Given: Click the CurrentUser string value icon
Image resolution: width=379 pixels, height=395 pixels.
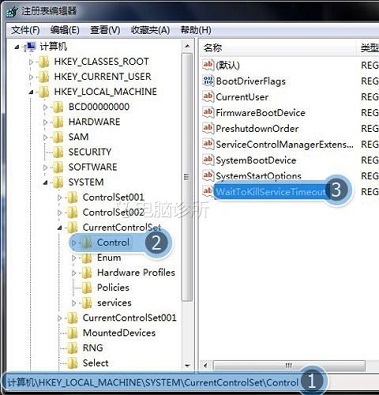Looking at the screenshot, I should coord(208,97).
